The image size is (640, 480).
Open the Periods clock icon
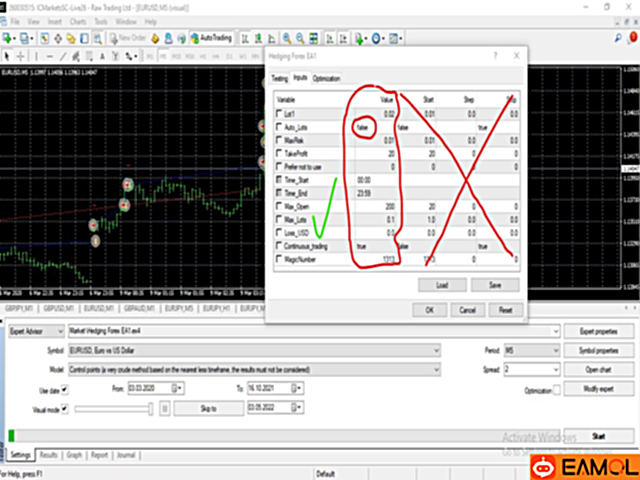coord(377,38)
